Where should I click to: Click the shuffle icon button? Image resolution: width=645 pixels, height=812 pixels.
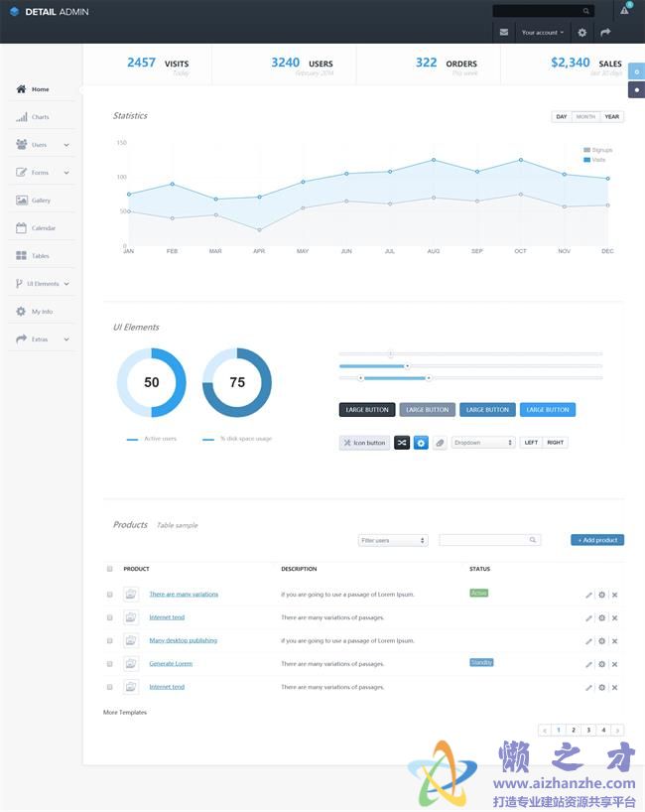(x=402, y=443)
